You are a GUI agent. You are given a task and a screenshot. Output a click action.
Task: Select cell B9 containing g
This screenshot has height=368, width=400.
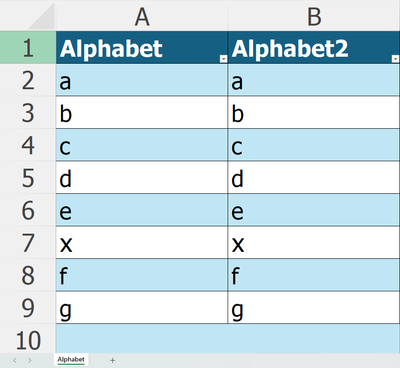tap(314, 308)
